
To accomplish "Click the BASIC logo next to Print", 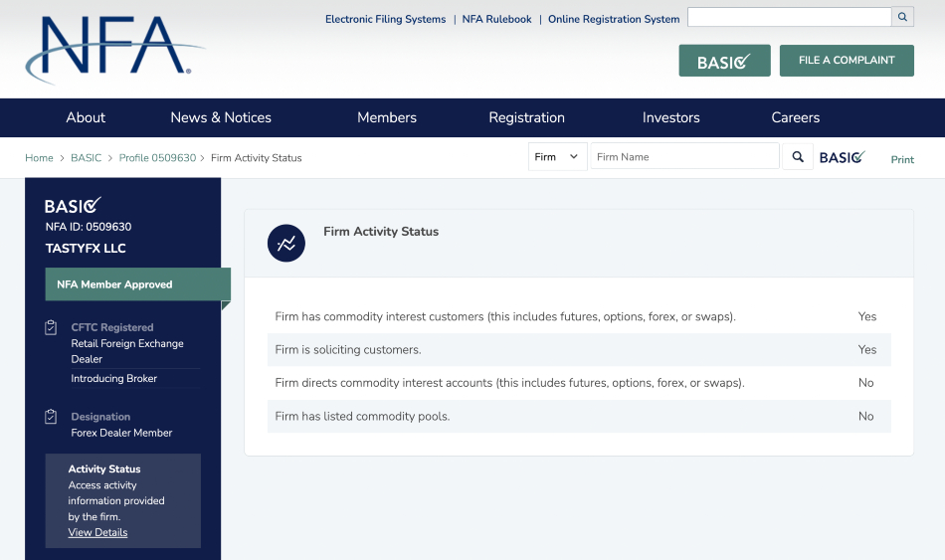I will (x=842, y=157).
